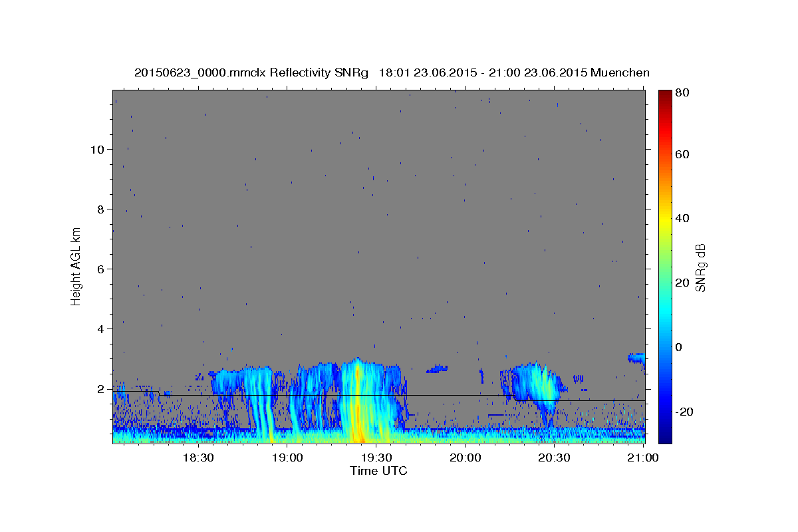Click the 'Time UTC' x-axis label
Screen dimensions: 798x532
click(378, 471)
